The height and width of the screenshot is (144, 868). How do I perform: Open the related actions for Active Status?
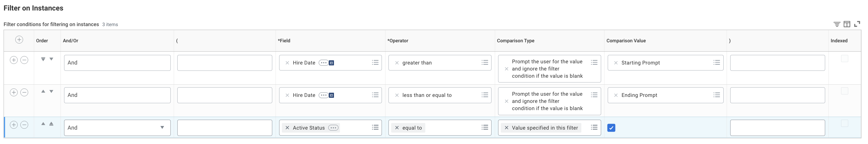tap(333, 128)
